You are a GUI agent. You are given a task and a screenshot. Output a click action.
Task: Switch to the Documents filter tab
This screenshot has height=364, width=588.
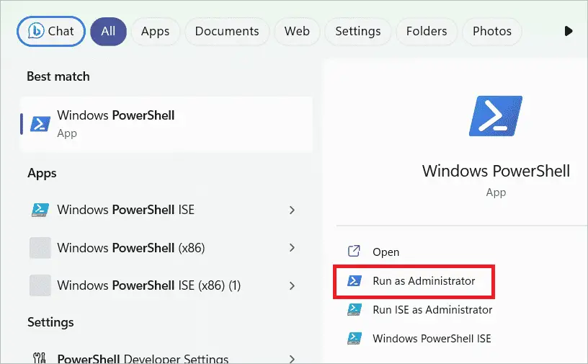(x=227, y=31)
